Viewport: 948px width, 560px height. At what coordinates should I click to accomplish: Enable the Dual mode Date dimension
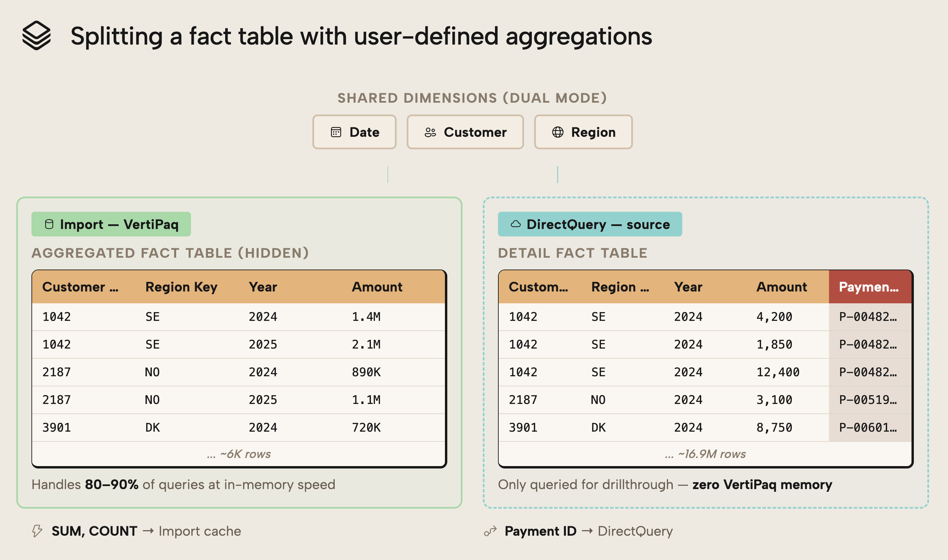(x=354, y=132)
